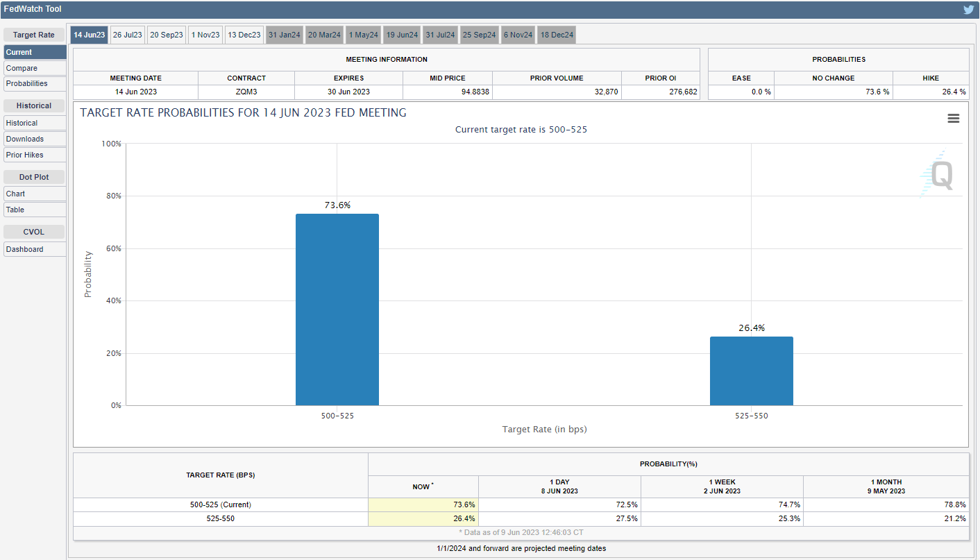Open the Current target rate view
The image size is (980, 560).
coord(35,52)
